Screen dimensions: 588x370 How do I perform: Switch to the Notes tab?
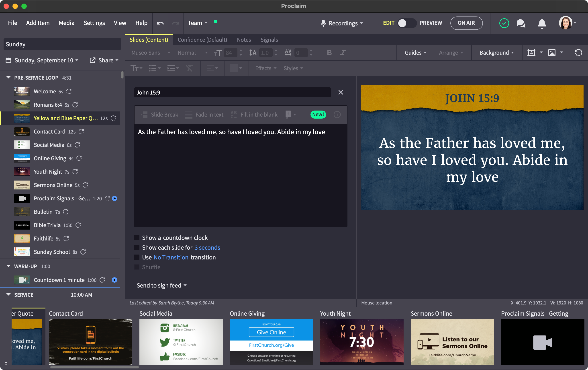click(244, 40)
